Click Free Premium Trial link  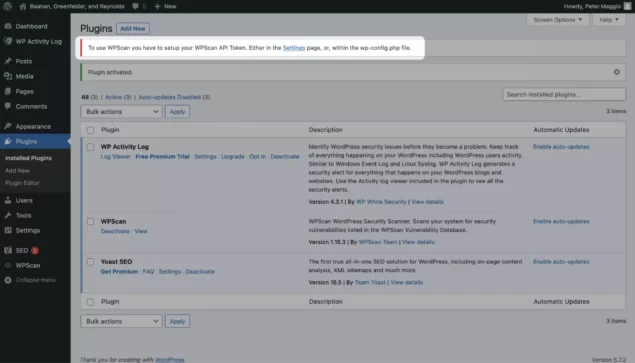(162, 156)
